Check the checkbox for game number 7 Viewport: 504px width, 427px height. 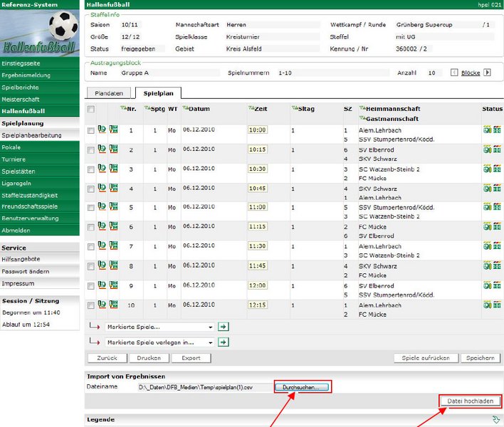pyautogui.click(x=90, y=247)
